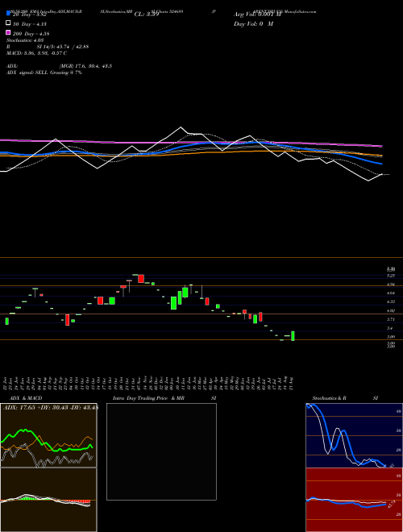Click the 4.02 price axis label
This screenshot has width=403, height=532.
(391, 310)
